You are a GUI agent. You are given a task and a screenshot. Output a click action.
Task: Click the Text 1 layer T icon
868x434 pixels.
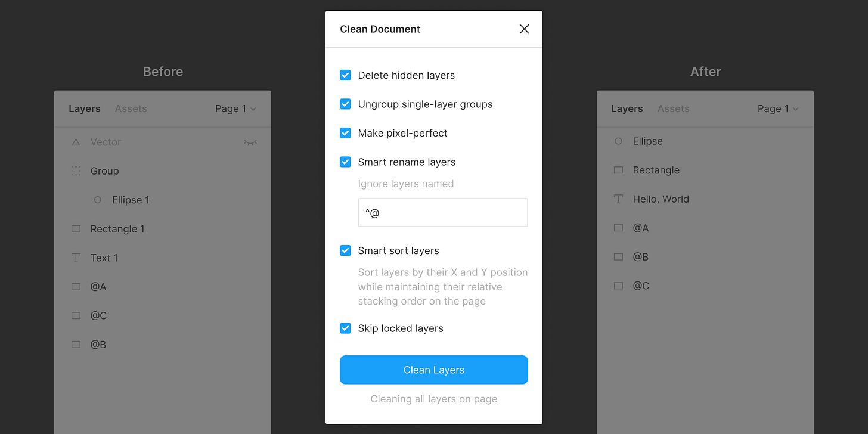[x=76, y=258]
